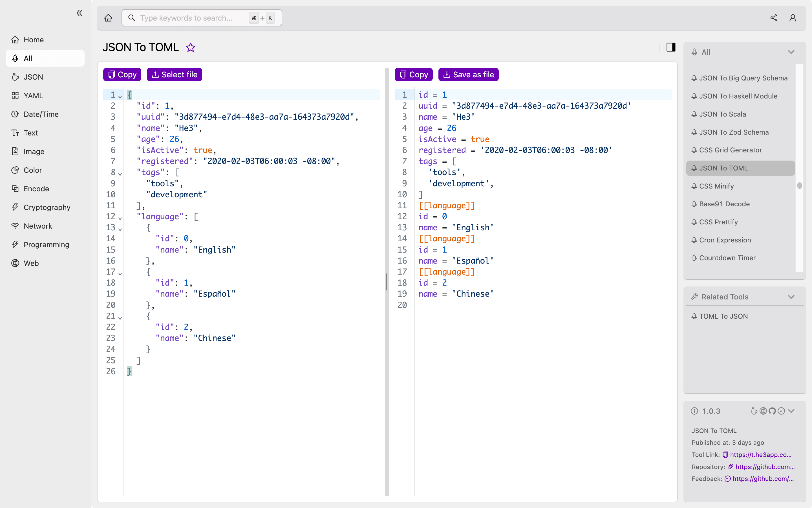This screenshot has height=508, width=812.
Task: Open Home in the sidebar
Action: point(45,40)
